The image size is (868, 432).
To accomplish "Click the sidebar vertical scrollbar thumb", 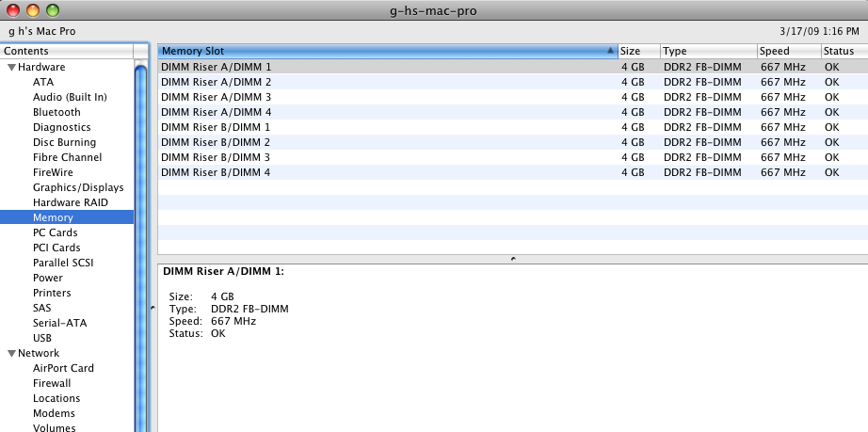I will (140, 248).
